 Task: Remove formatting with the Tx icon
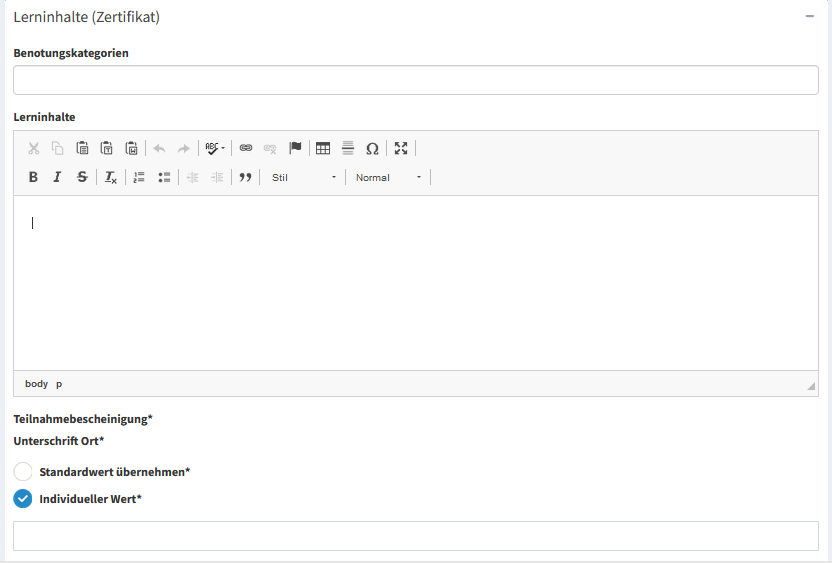coord(111,177)
